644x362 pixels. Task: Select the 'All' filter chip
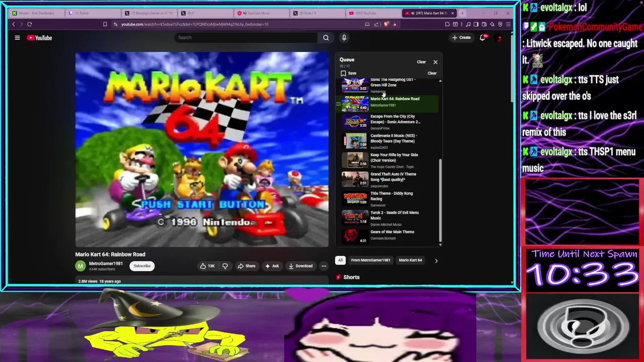[x=340, y=260]
